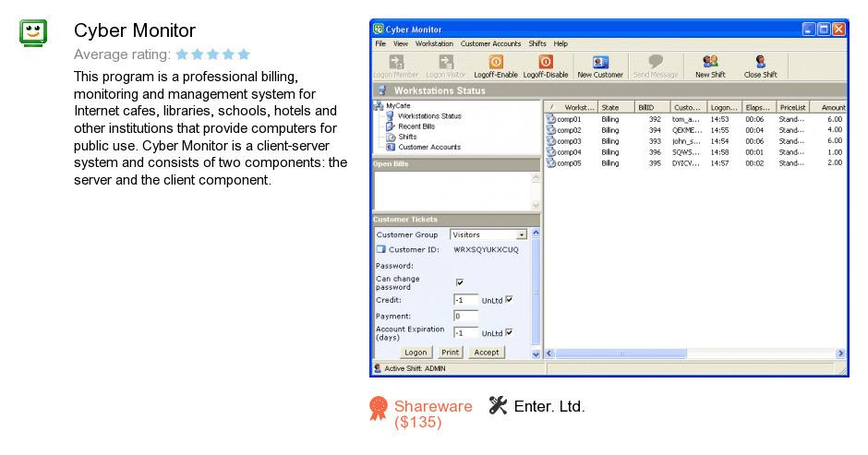Click the Shareware ribbon badge icon
The height and width of the screenshot is (455, 868).
(379, 409)
